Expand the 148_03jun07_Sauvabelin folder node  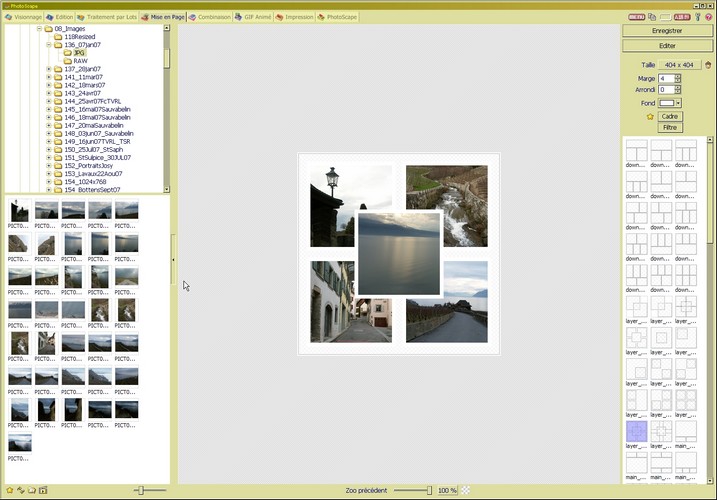(x=48, y=133)
